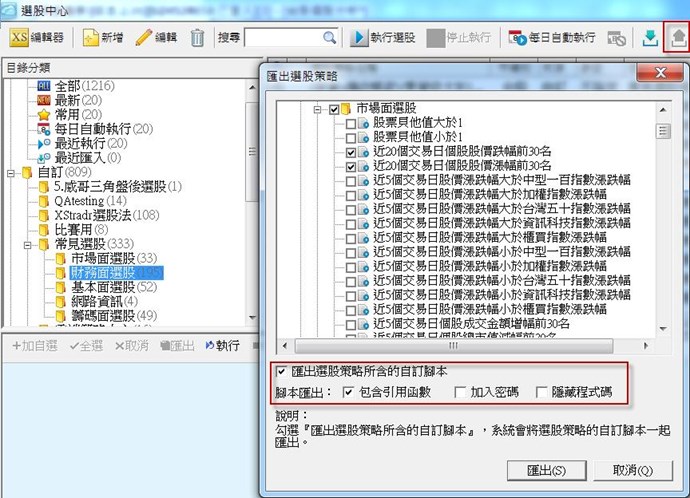Open the XS 編輯器 script editor
The image size is (690, 498).
point(37,38)
